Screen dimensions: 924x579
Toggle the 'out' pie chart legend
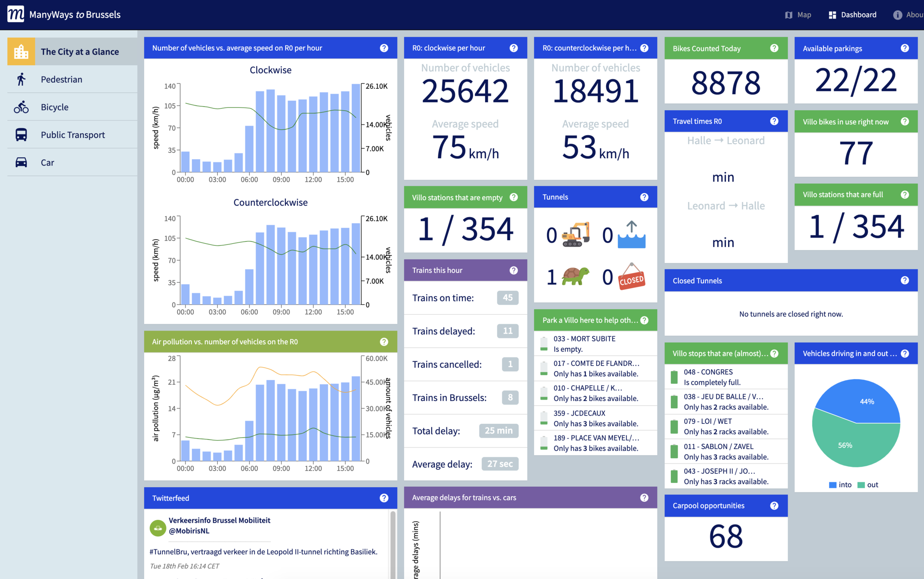[868, 485]
